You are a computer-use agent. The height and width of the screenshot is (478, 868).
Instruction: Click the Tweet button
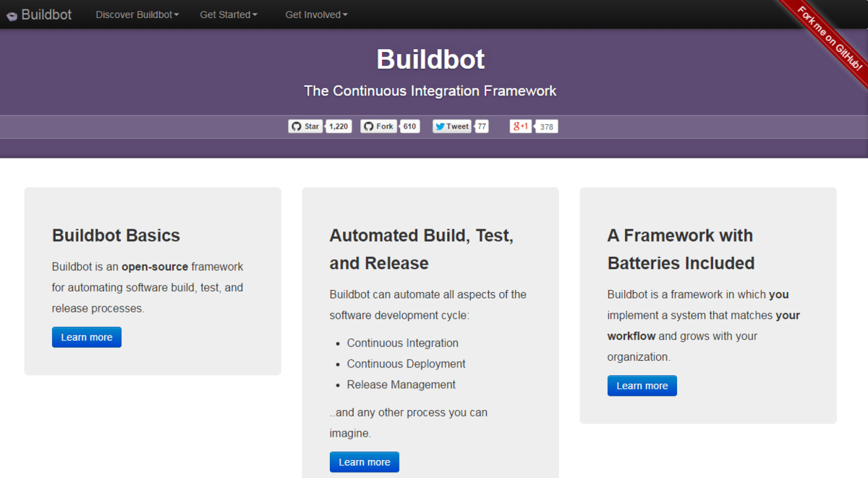pyautogui.click(x=452, y=127)
